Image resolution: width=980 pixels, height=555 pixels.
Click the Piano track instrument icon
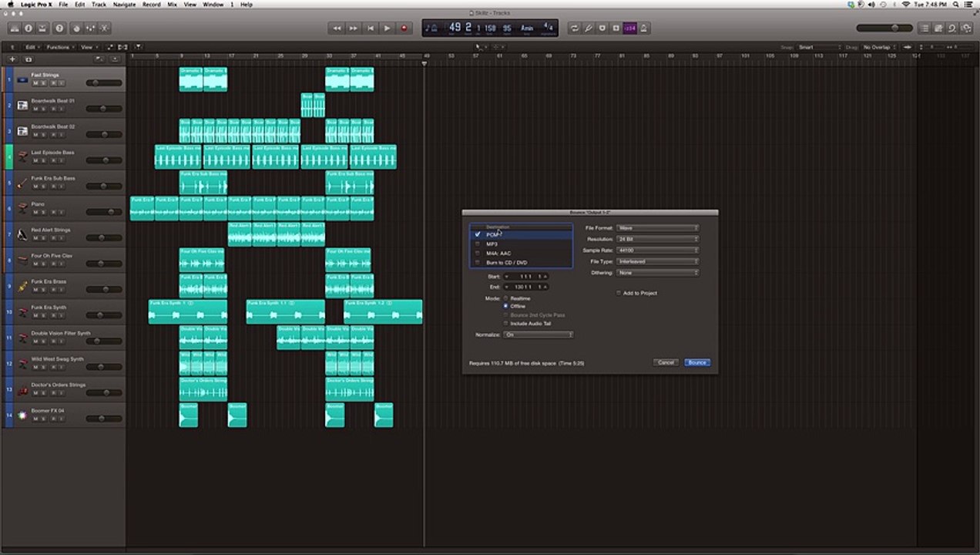pyautogui.click(x=22, y=208)
